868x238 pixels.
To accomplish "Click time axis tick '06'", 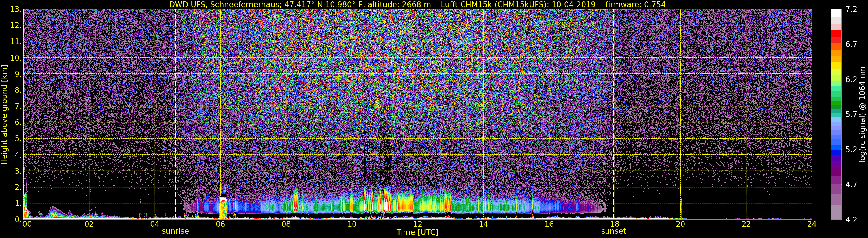I will click(x=220, y=224).
